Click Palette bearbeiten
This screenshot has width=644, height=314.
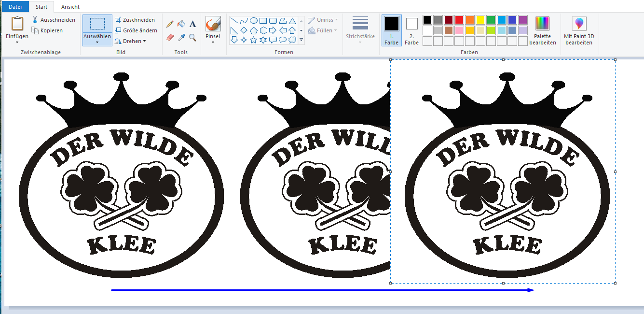pos(543,31)
